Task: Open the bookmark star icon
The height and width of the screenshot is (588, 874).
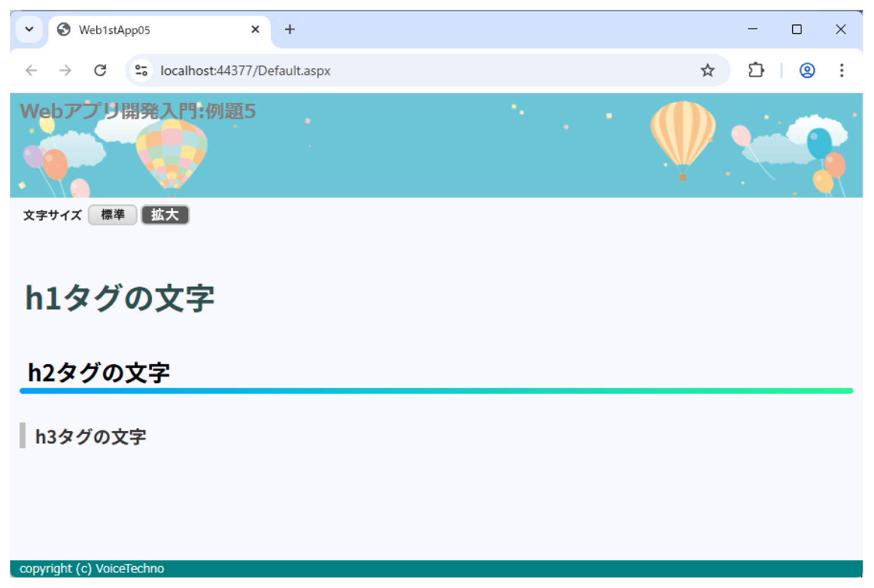Action: (x=707, y=71)
